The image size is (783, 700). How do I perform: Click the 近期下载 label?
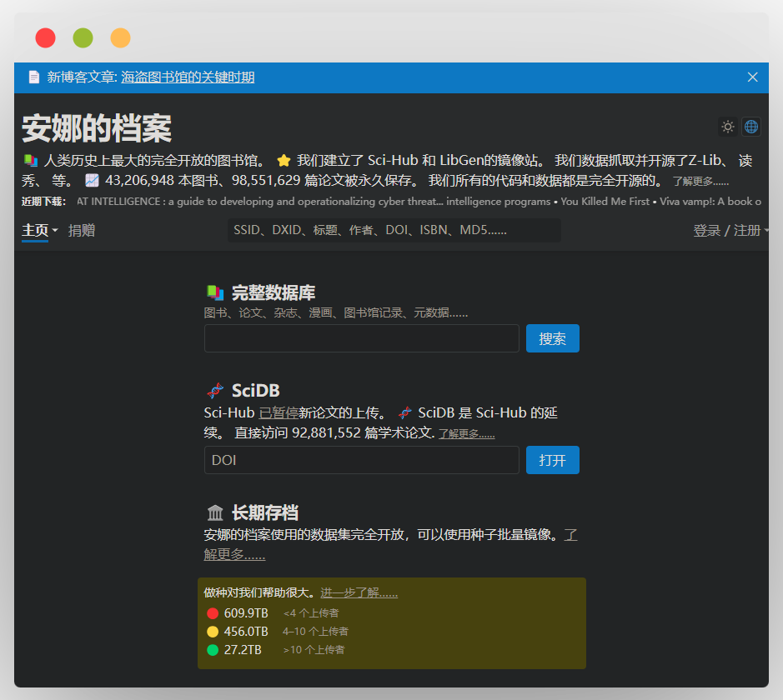43,202
